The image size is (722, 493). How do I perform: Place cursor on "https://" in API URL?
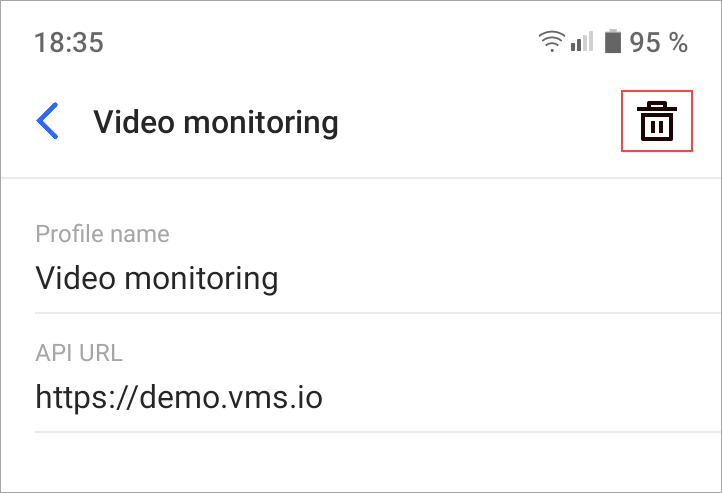[87, 398]
